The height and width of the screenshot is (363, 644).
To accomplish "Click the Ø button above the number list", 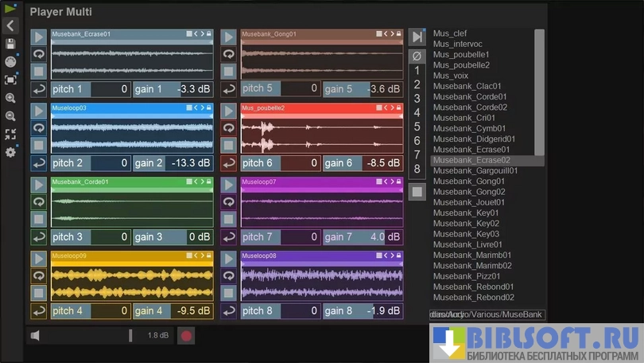I will click(417, 56).
